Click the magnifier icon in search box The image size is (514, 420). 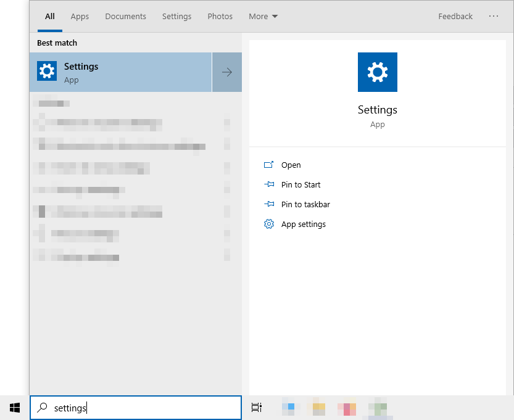pyautogui.click(x=42, y=408)
